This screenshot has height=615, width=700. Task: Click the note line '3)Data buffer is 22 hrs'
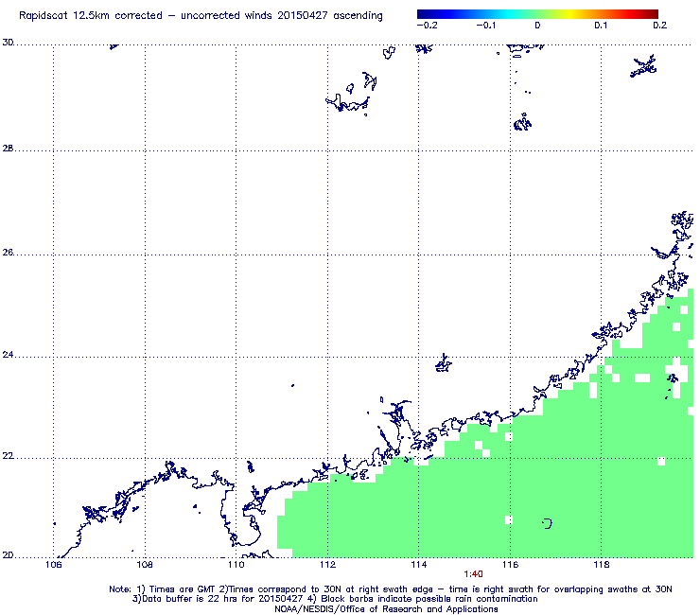(x=335, y=599)
